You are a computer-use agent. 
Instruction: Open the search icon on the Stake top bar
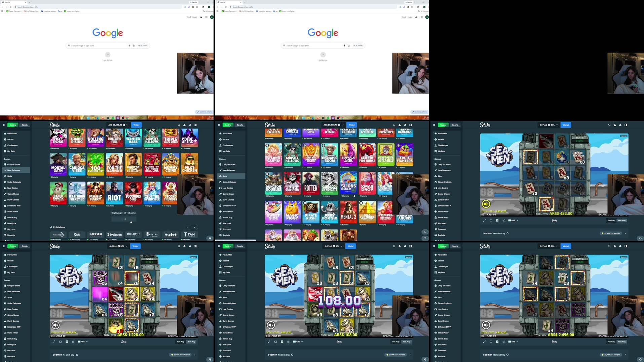pyautogui.click(x=609, y=125)
